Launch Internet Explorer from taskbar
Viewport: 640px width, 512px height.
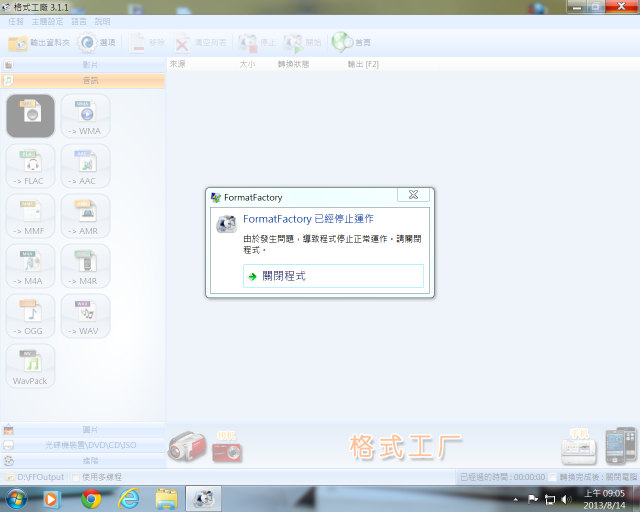[x=129, y=499]
